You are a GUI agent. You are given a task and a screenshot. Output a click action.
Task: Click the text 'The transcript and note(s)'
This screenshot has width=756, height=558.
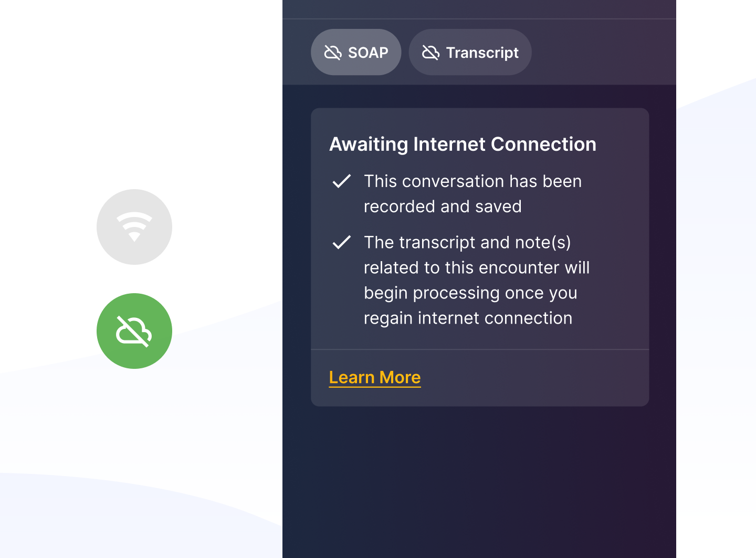[x=467, y=242]
